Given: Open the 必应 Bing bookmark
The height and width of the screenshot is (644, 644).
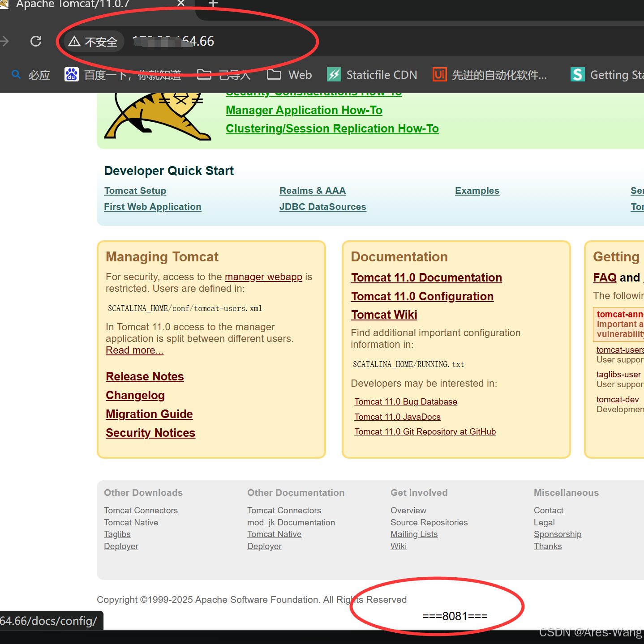Looking at the screenshot, I should click(31, 75).
